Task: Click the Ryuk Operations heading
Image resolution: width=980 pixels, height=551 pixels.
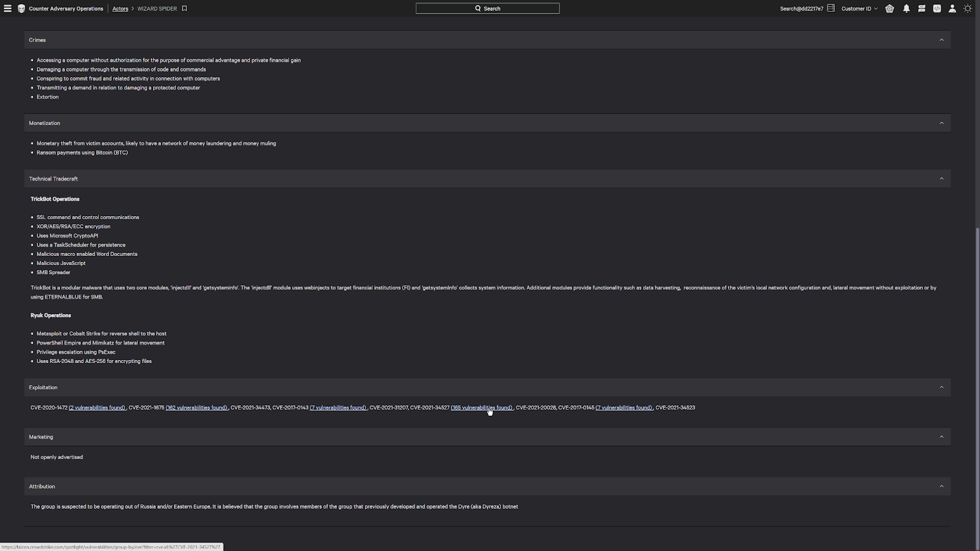Action: tap(51, 315)
